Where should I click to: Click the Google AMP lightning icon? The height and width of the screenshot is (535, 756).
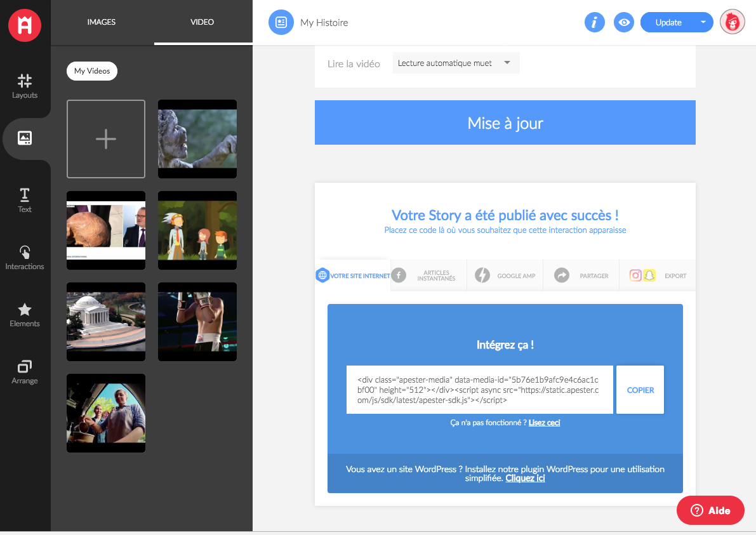[x=482, y=275]
